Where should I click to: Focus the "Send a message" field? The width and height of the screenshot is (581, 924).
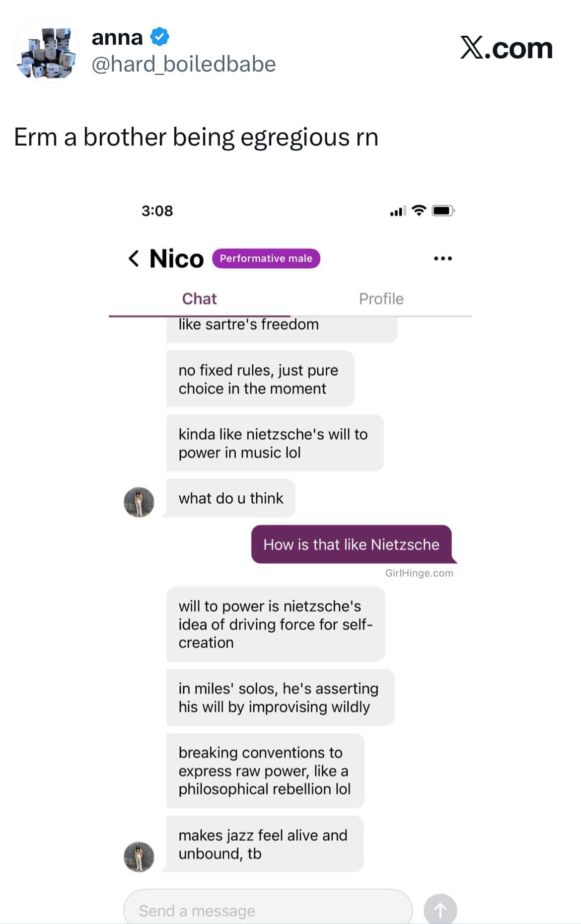tap(268, 910)
